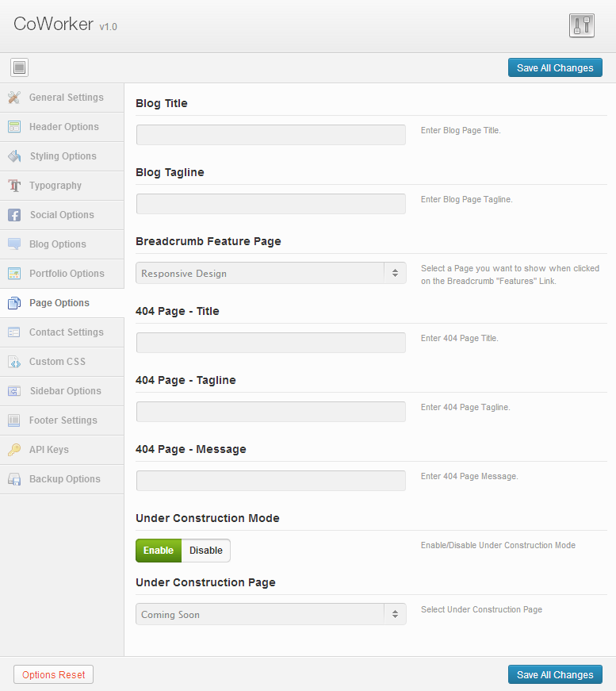Click the Facebook icon for Social Options
The width and height of the screenshot is (616, 691).
pyautogui.click(x=14, y=215)
